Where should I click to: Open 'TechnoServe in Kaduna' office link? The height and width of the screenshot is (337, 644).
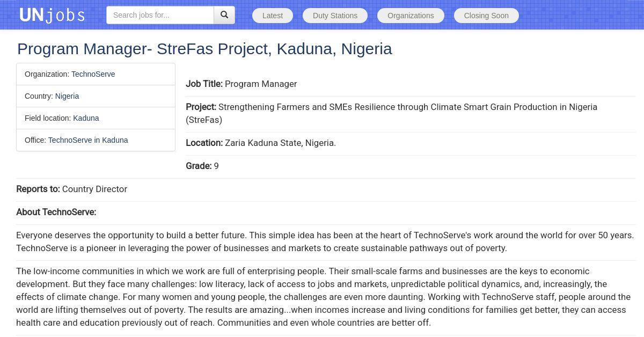tap(88, 140)
